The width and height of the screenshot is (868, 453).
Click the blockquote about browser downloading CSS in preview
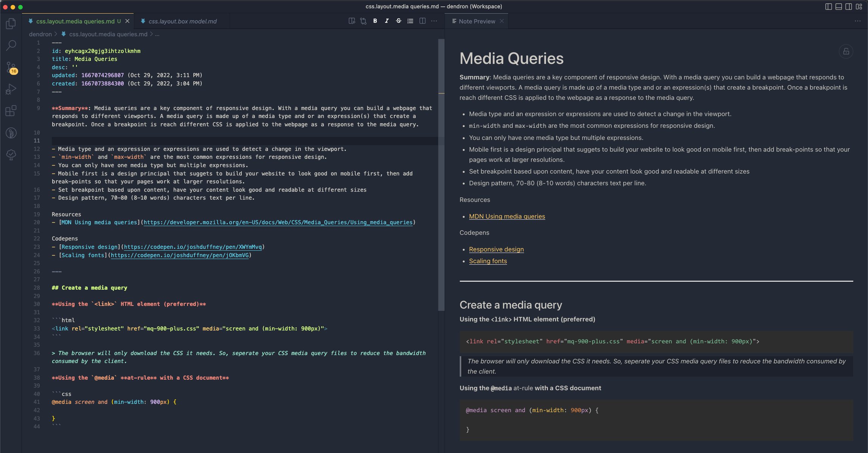(656, 366)
